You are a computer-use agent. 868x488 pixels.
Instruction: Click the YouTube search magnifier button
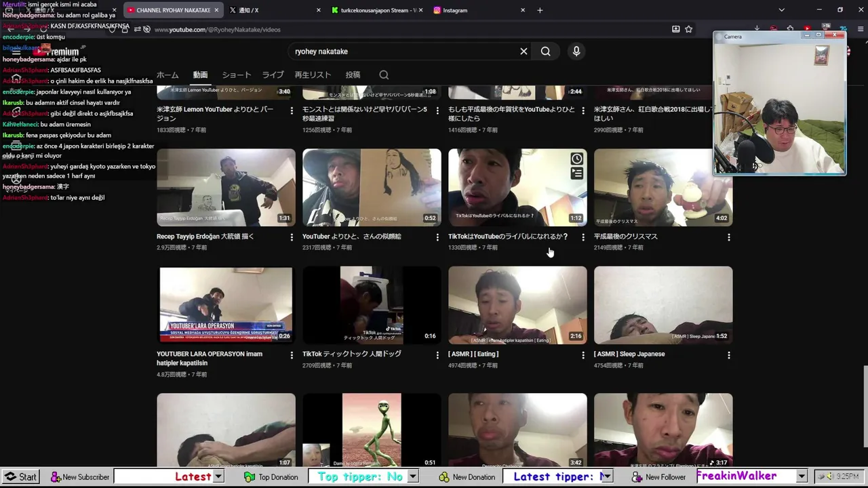coord(545,52)
